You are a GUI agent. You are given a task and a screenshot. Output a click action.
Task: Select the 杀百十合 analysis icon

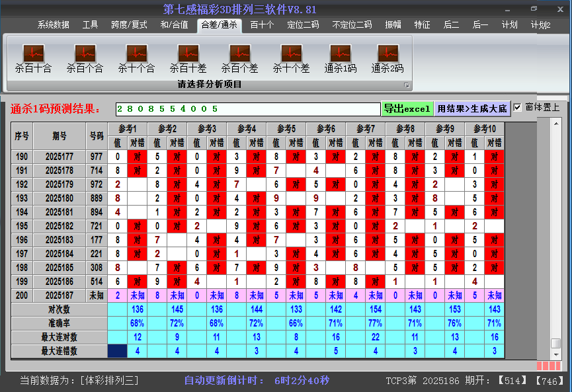(x=33, y=58)
